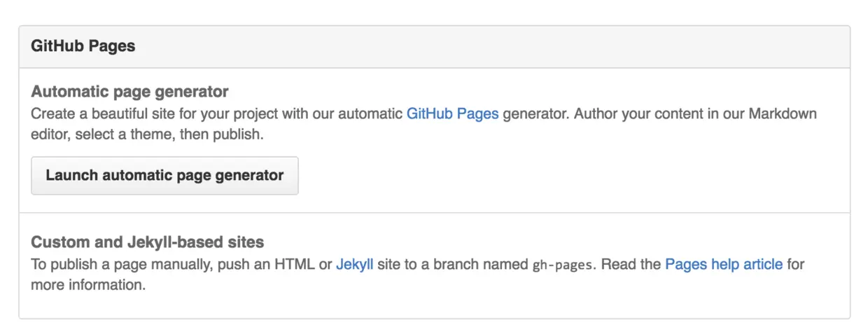Screen dimensions: 868x332
Task: Click the word 'generator.' after GitHub Pages link
Action: (x=536, y=113)
